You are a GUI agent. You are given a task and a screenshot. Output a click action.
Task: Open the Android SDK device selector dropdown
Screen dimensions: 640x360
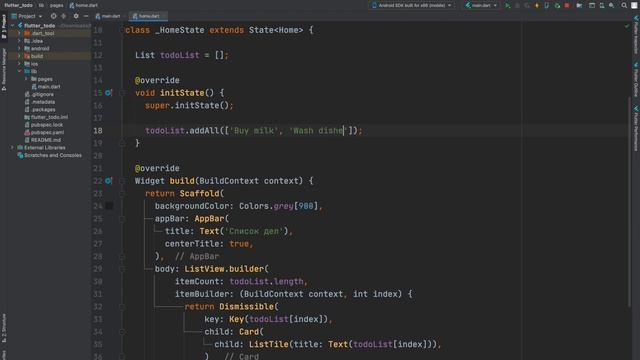click(412, 6)
